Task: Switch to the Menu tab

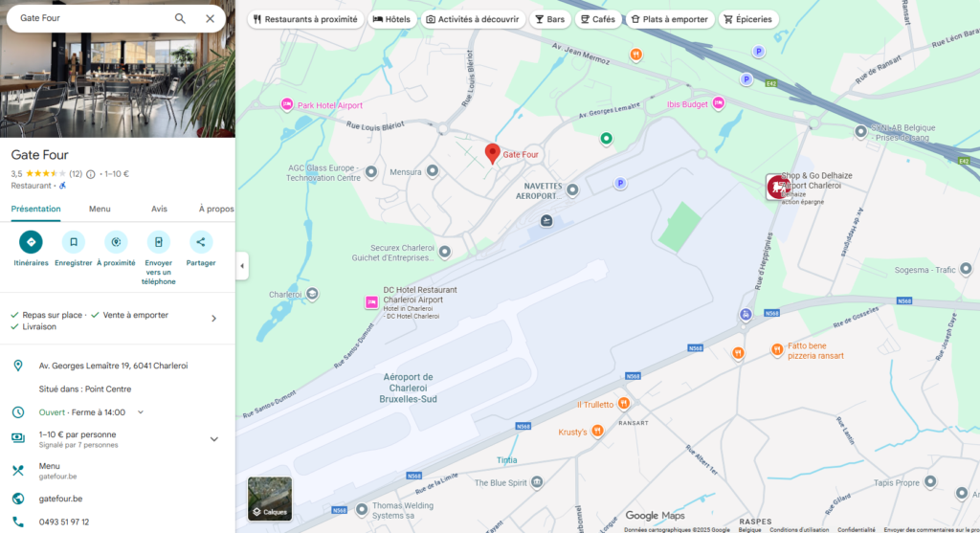Action: tap(100, 209)
